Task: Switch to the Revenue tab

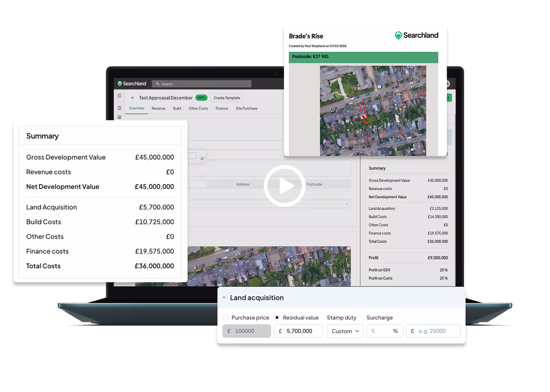Action: click(158, 108)
